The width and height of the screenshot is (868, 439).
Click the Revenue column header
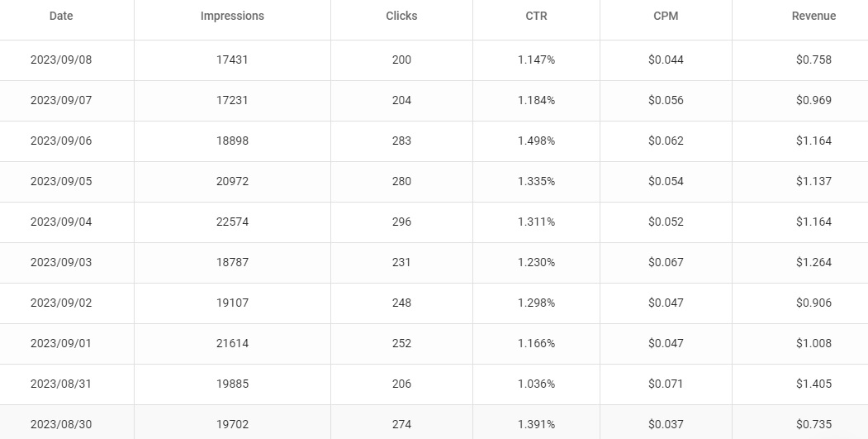[x=813, y=16]
